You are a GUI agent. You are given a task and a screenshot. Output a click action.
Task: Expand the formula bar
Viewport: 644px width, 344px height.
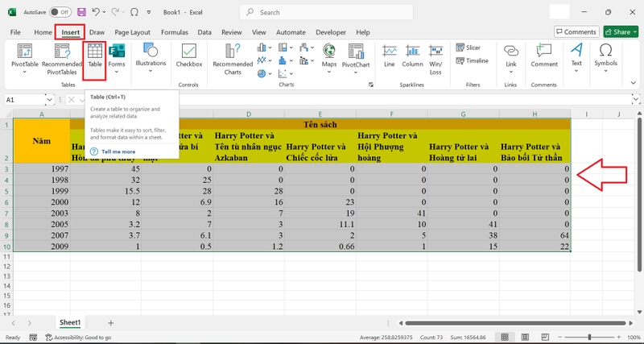[x=636, y=99]
